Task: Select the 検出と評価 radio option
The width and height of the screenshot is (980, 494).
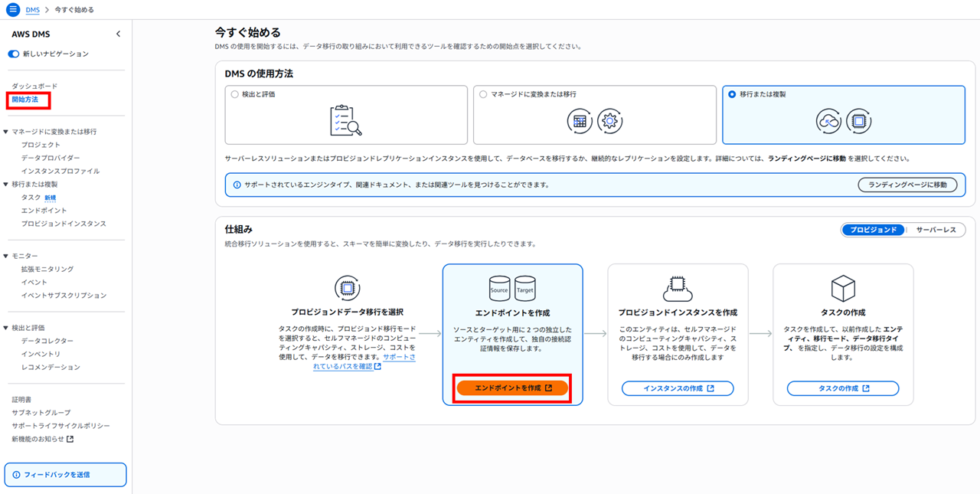Action: tap(235, 94)
